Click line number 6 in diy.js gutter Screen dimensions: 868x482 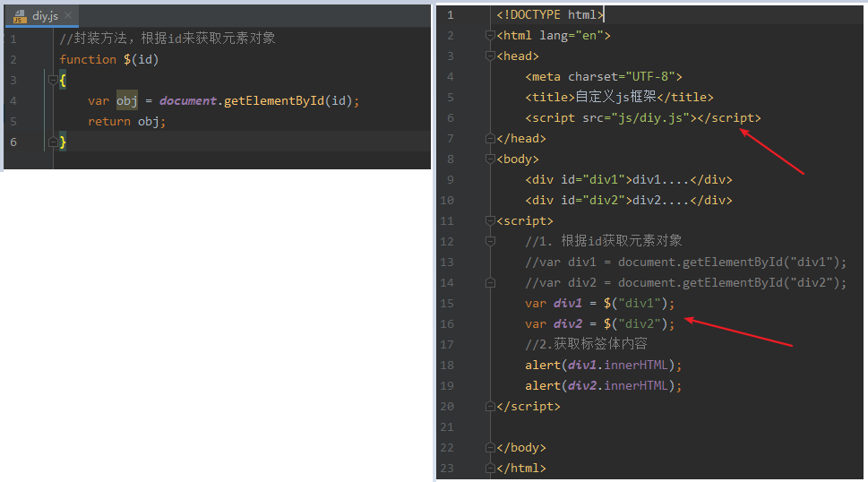[x=13, y=142]
